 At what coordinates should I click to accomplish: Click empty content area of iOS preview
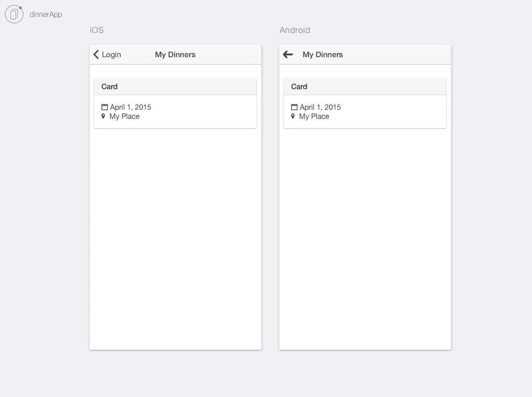175,238
